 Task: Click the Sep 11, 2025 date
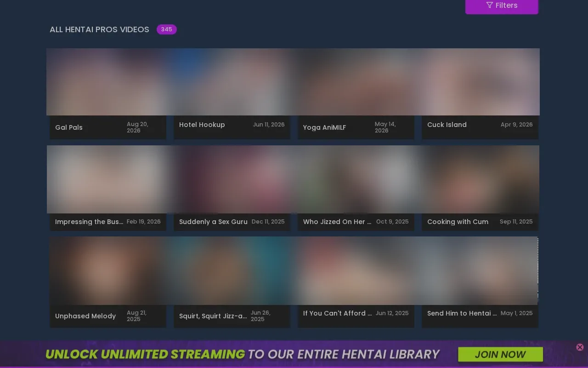click(516, 222)
